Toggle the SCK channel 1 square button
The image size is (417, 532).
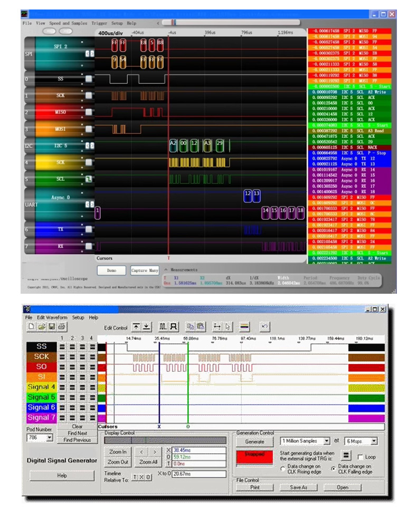tap(89, 95)
